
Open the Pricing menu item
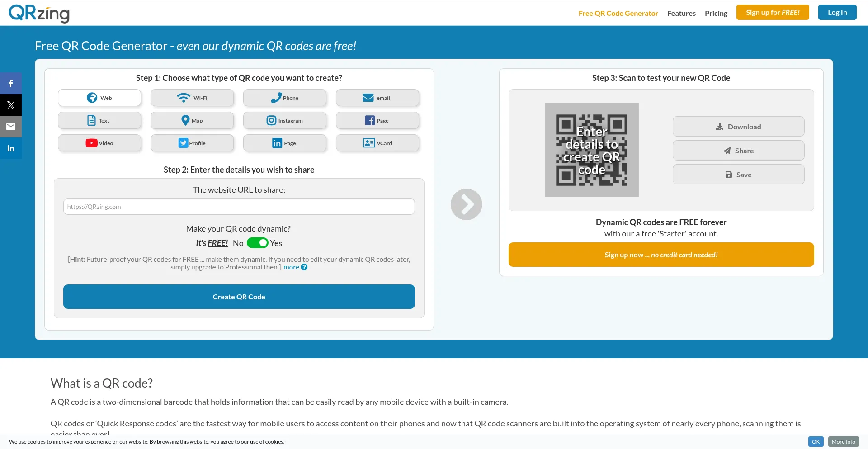[x=716, y=13]
